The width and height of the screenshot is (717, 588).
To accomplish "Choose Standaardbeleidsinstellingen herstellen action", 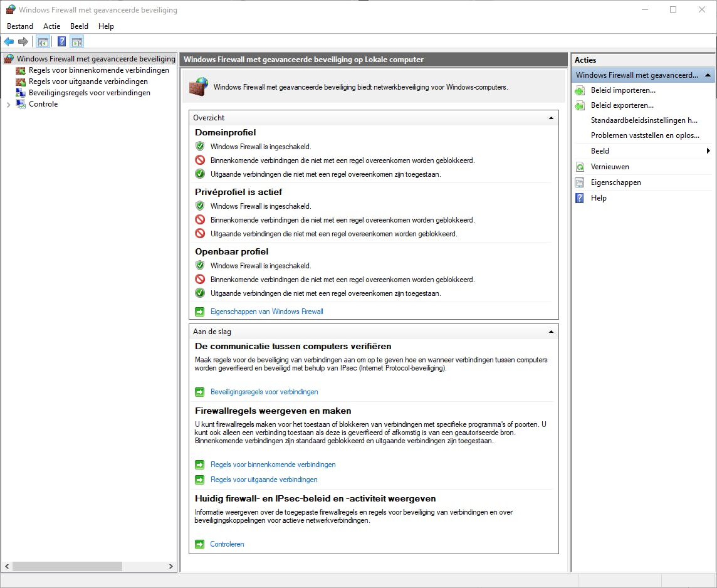I will (644, 120).
